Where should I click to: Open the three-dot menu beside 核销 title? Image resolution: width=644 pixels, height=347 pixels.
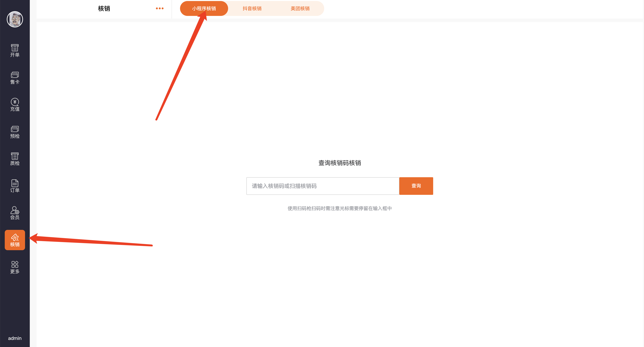[x=160, y=8]
